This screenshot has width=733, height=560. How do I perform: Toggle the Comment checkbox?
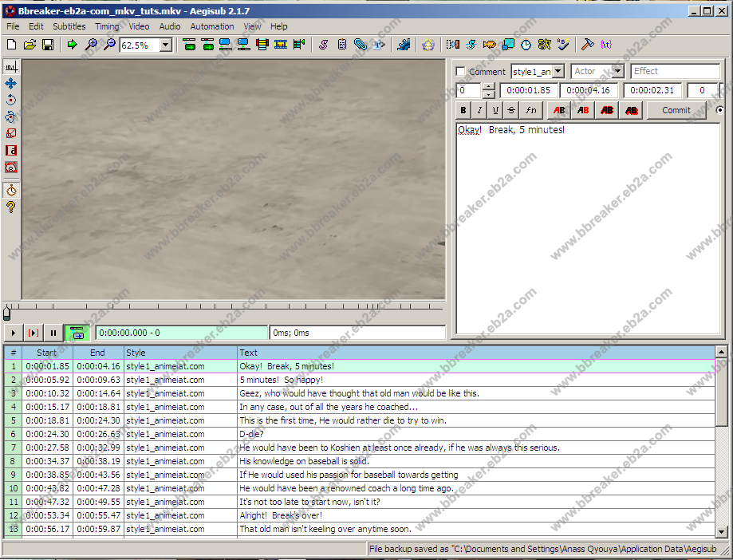pyautogui.click(x=460, y=72)
